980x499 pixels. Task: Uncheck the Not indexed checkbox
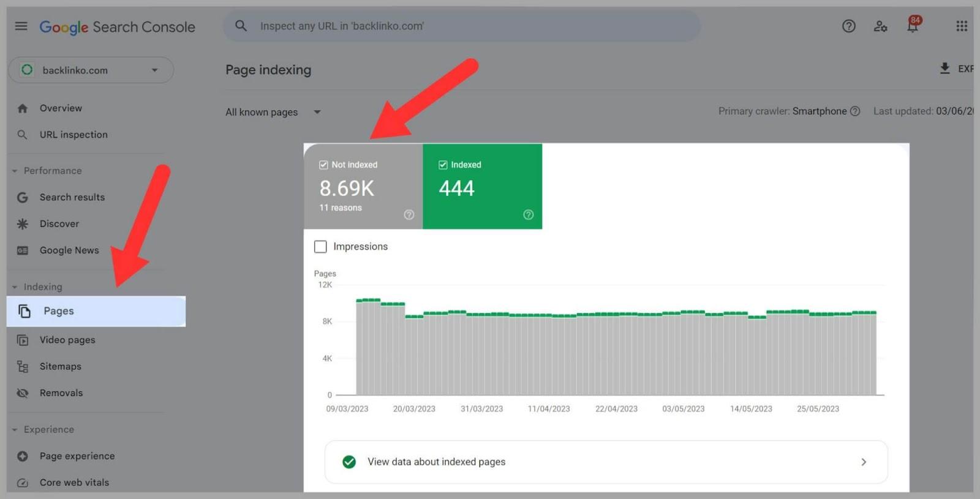323,165
